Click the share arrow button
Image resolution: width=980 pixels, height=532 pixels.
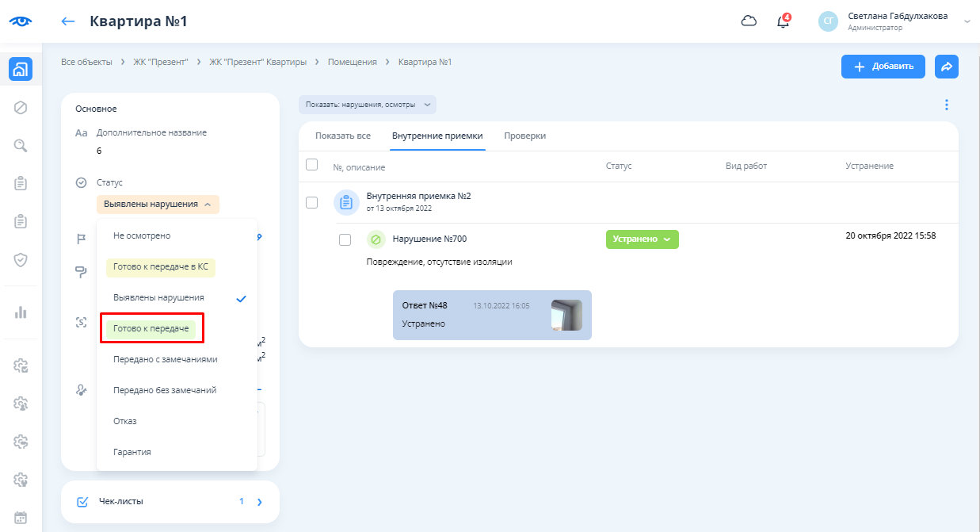tap(947, 67)
